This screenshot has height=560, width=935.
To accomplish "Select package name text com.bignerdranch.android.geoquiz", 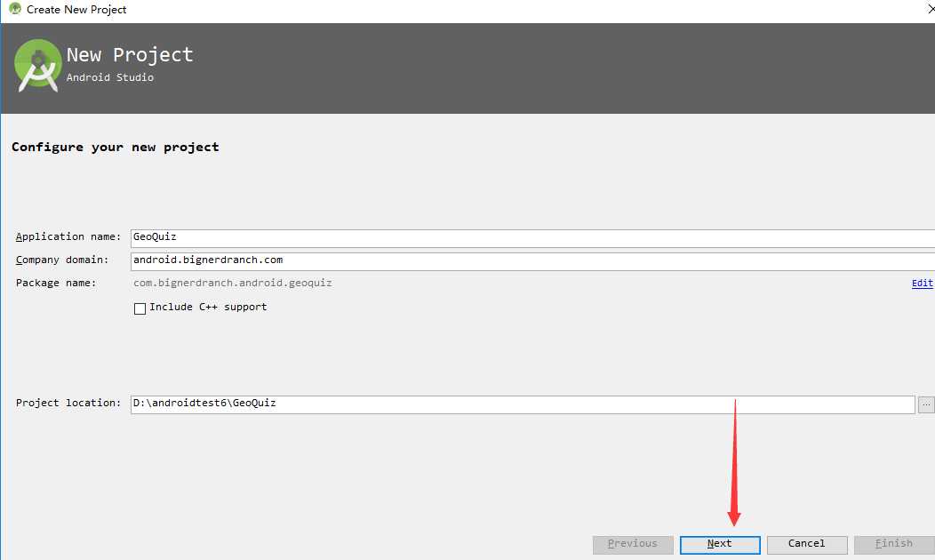I will click(x=233, y=284).
